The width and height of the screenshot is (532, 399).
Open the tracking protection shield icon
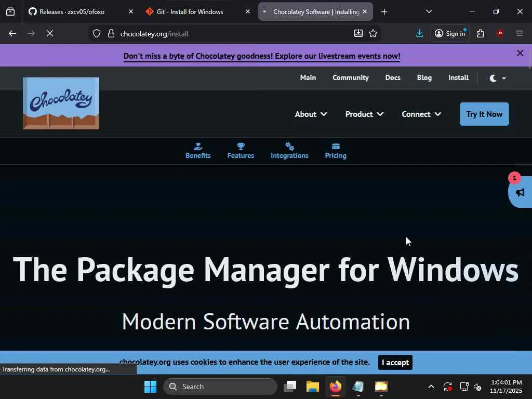(97, 34)
